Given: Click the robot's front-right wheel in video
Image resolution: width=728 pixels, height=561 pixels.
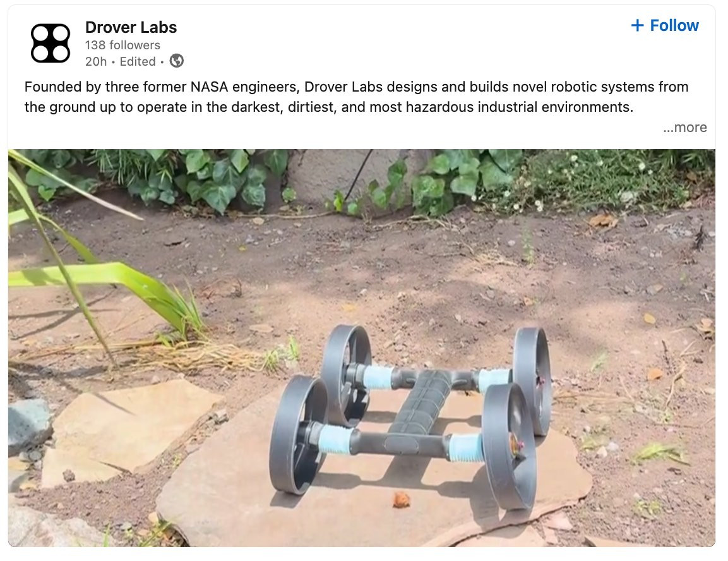Looking at the screenshot, I should (x=509, y=446).
